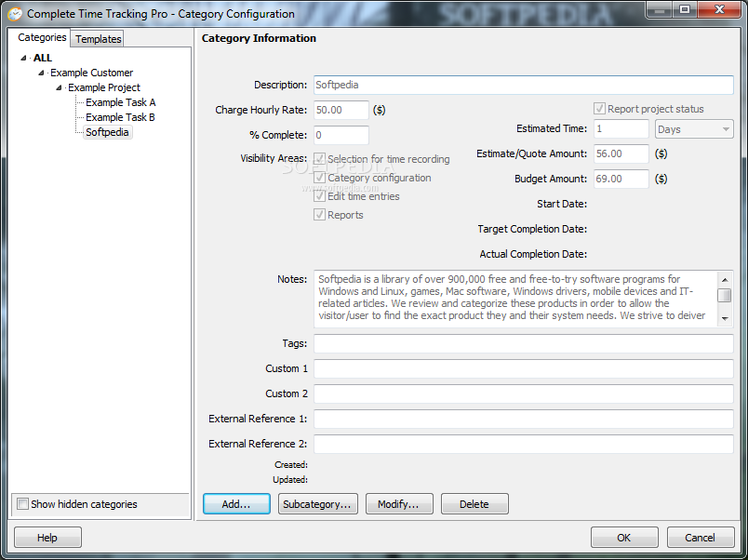Click the app clock icon in title bar
748x560 pixels.
pyautogui.click(x=14, y=14)
